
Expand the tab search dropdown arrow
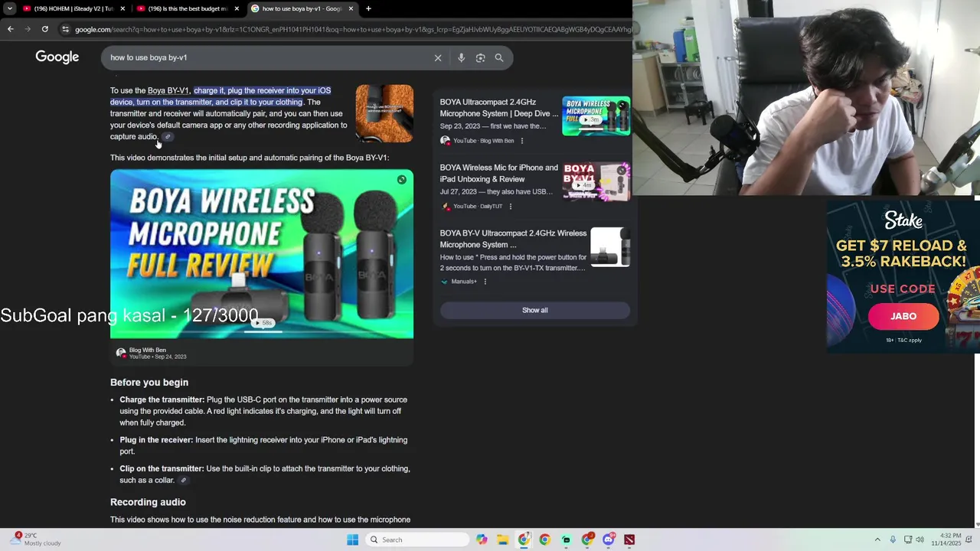coord(10,8)
